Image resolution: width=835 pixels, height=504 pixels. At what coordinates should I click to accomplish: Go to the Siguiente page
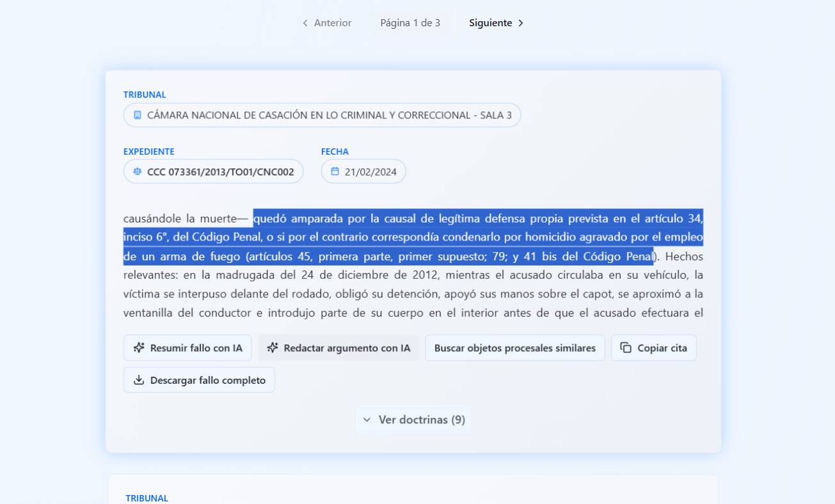tap(490, 23)
